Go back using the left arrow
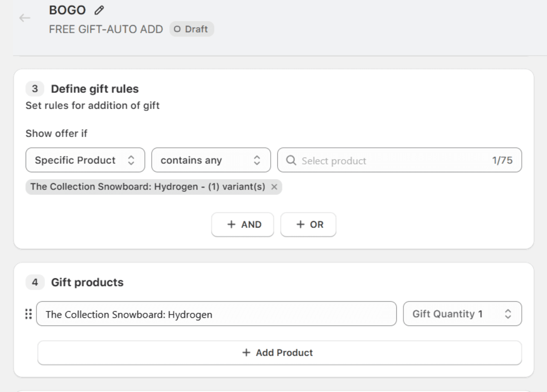This screenshot has height=392, width=547. click(25, 18)
